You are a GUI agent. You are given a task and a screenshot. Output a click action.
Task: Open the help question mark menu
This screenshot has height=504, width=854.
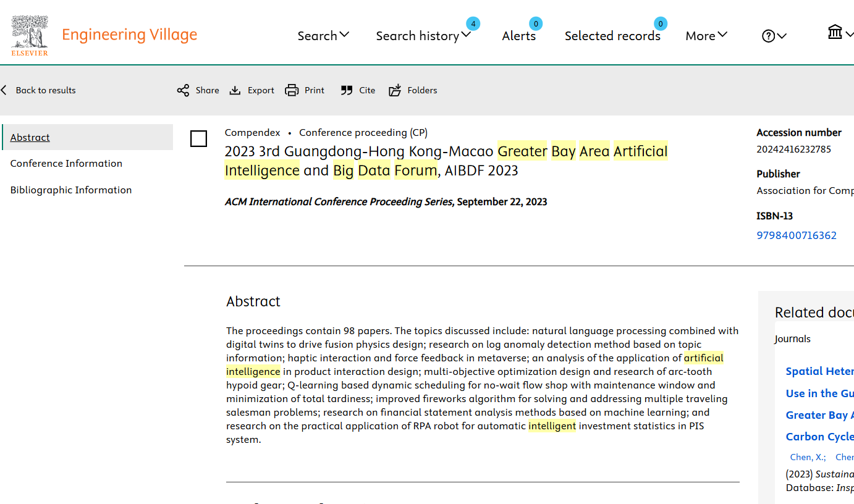[x=774, y=36]
